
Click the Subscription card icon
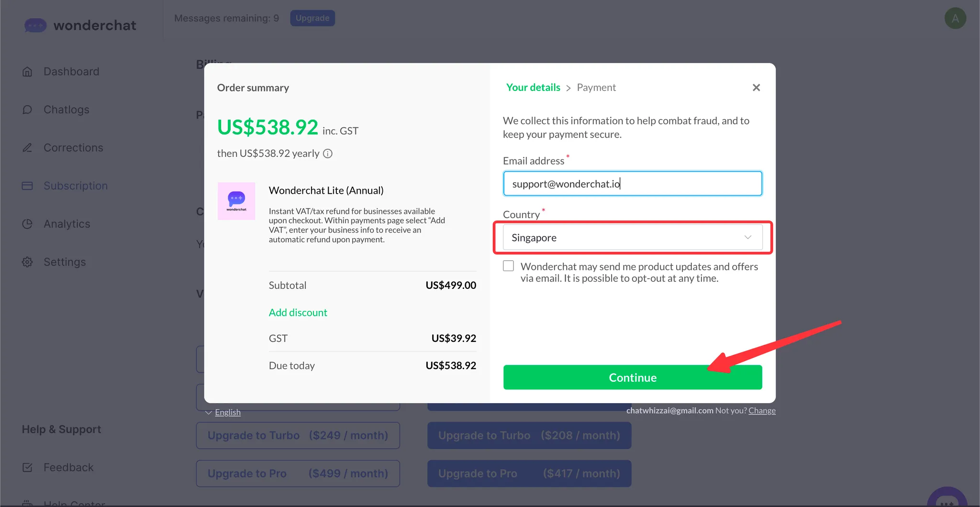[x=27, y=186]
